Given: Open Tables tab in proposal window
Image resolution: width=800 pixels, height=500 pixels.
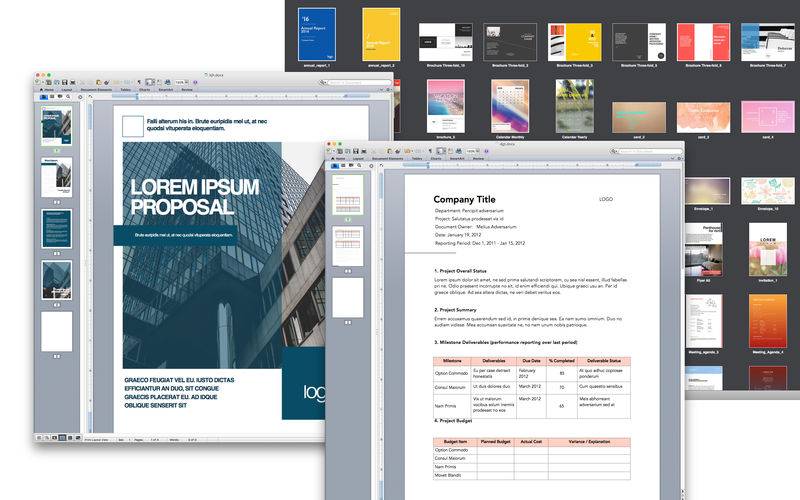Looking at the screenshot, I should (126, 90).
